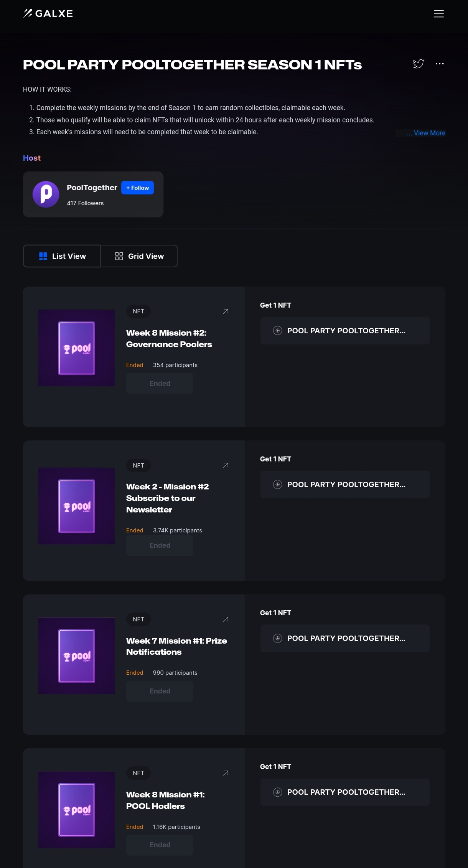Expand Prize Notifications NFT reward entry
468x868 pixels.
point(344,638)
